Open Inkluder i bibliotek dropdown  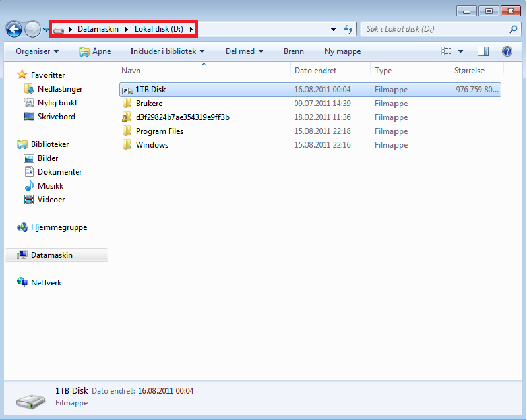pyautogui.click(x=168, y=51)
